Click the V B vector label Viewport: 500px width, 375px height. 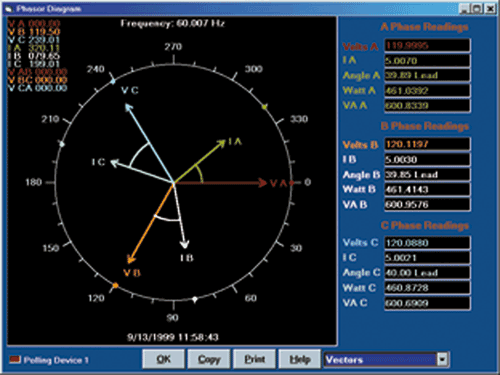coord(132,273)
